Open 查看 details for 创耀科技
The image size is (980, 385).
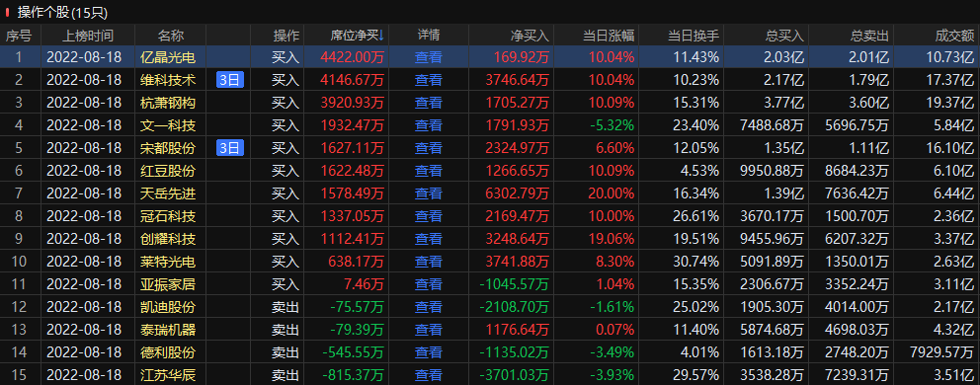click(x=428, y=239)
